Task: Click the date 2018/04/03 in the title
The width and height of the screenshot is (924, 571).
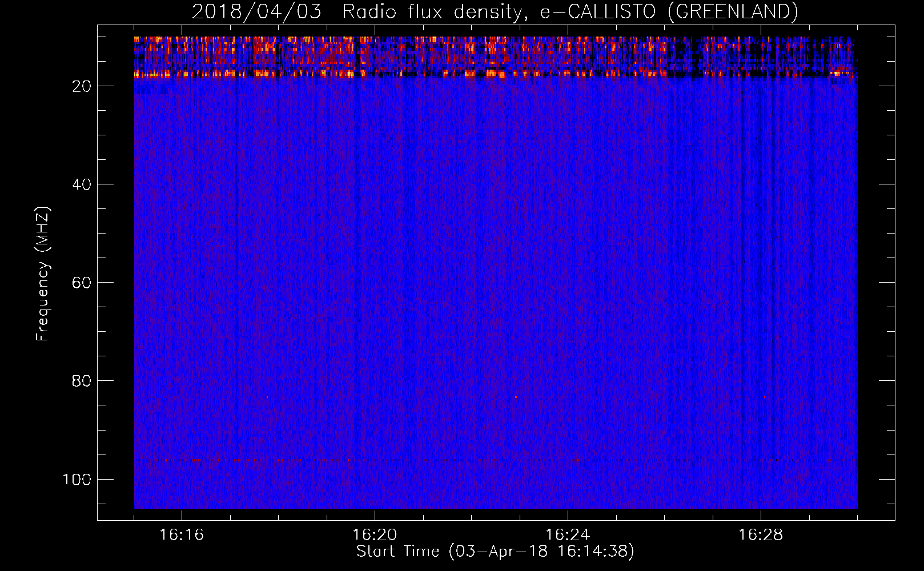Action: 256,11
